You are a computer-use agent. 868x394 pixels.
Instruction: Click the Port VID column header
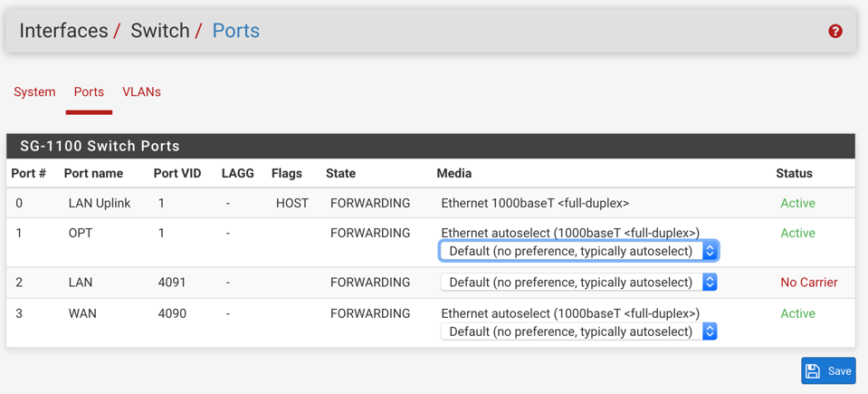177,173
